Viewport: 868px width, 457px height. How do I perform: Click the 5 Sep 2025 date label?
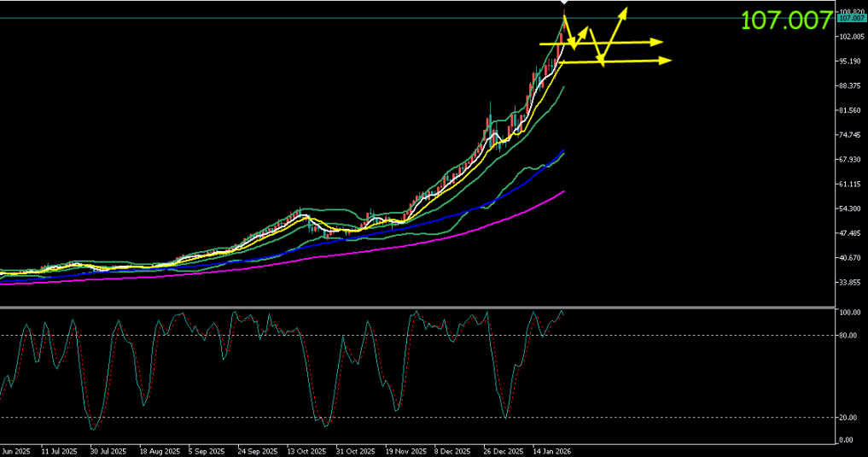(x=207, y=449)
